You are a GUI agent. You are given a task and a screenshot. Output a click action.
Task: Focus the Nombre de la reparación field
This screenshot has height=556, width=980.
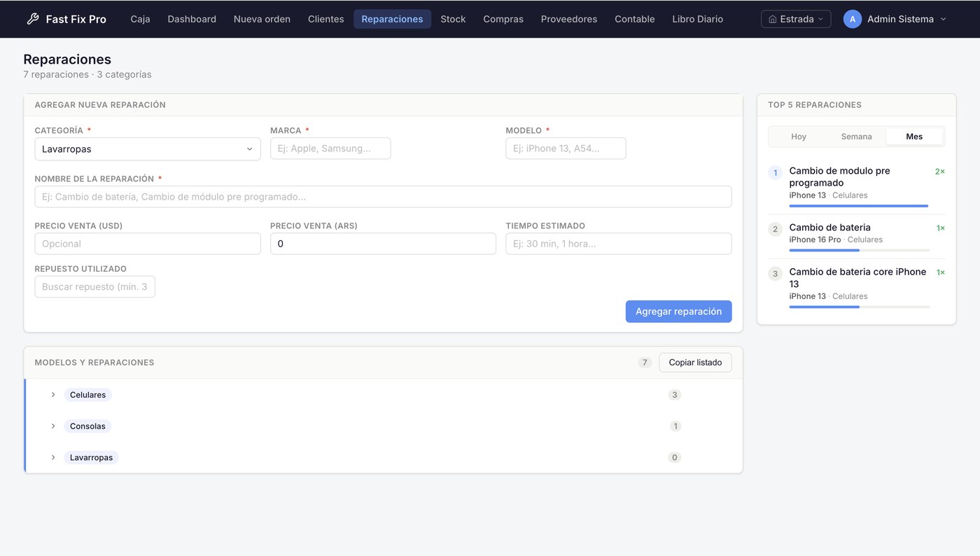click(383, 197)
